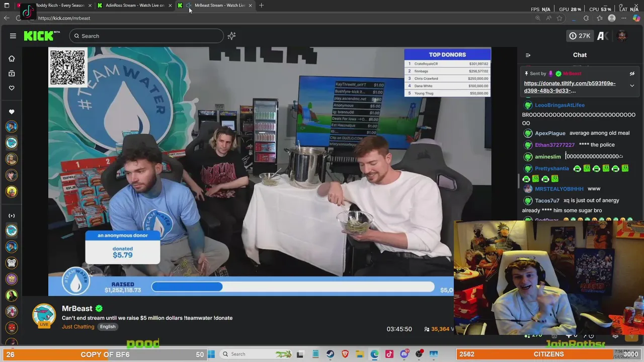Open Prettyshantia chat username

551,168
